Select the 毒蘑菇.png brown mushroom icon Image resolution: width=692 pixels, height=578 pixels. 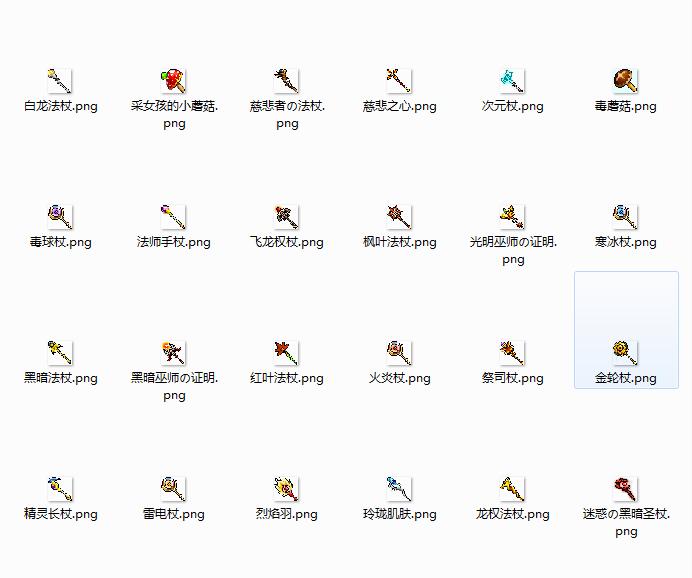tap(625, 81)
